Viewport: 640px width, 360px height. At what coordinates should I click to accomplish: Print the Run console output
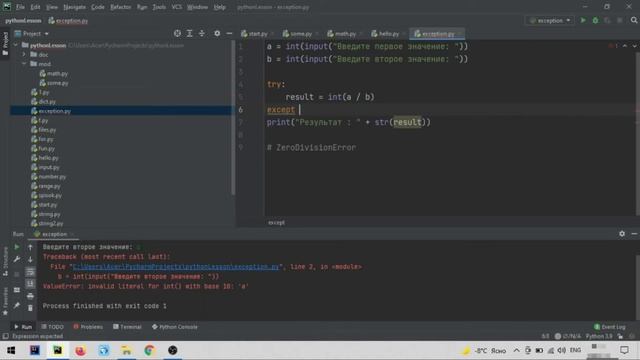pyautogui.click(x=30, y=296)
